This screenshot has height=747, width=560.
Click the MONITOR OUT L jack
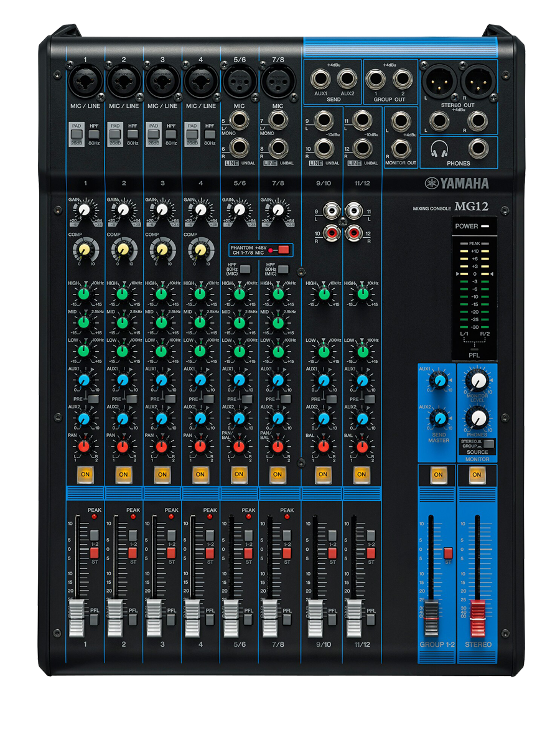[402, 121]
